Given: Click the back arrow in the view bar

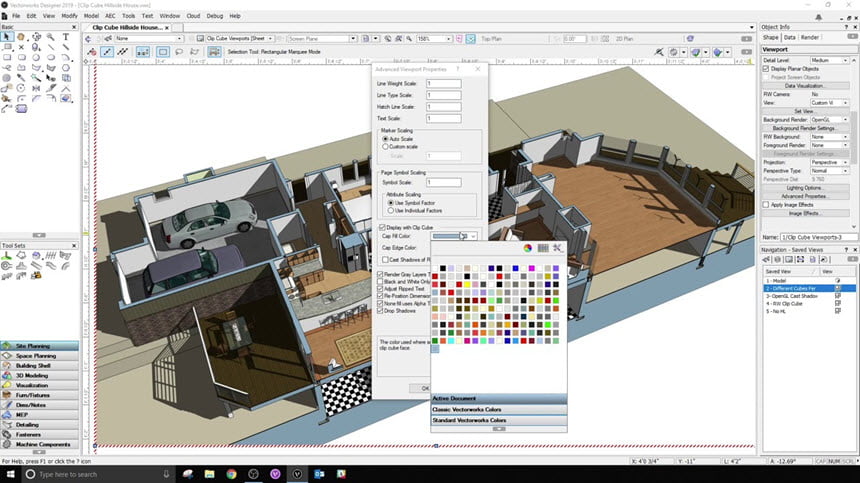Looking at the screenshot, I should tap(88, 38).
